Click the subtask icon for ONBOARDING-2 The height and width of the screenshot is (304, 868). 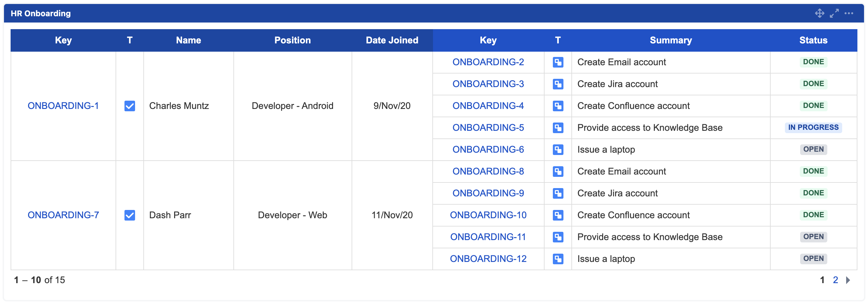pyautogui.click(x=558, y=62)
